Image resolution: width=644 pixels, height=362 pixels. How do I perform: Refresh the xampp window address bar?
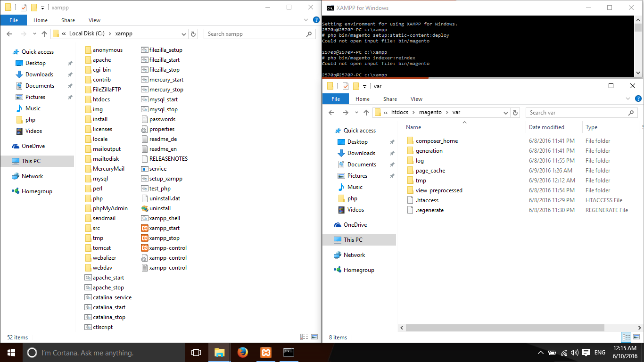[x=193, y=34]
